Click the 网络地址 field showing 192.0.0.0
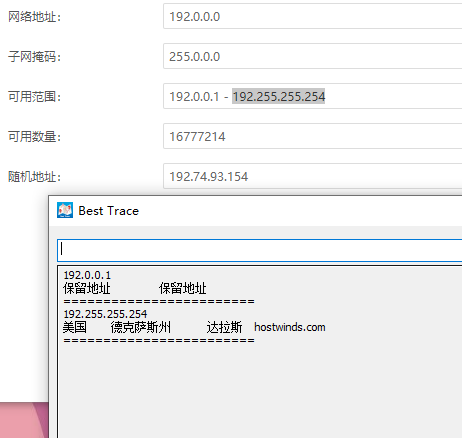 tap(313, 16)
